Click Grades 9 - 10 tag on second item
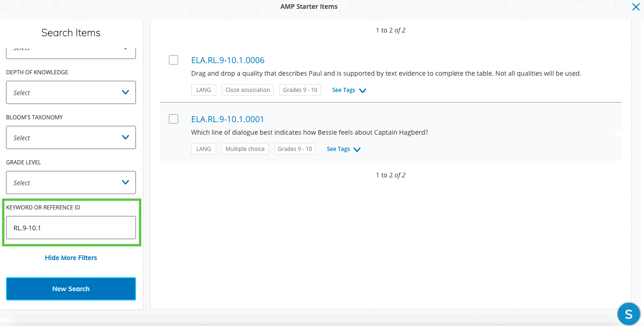 click(x=295, y=149)
